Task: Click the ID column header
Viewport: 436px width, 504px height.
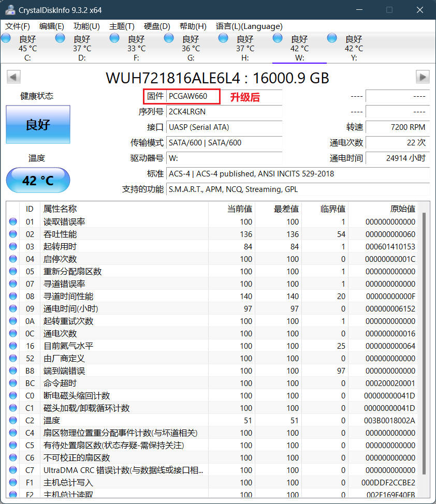Action: pos(30,209)
